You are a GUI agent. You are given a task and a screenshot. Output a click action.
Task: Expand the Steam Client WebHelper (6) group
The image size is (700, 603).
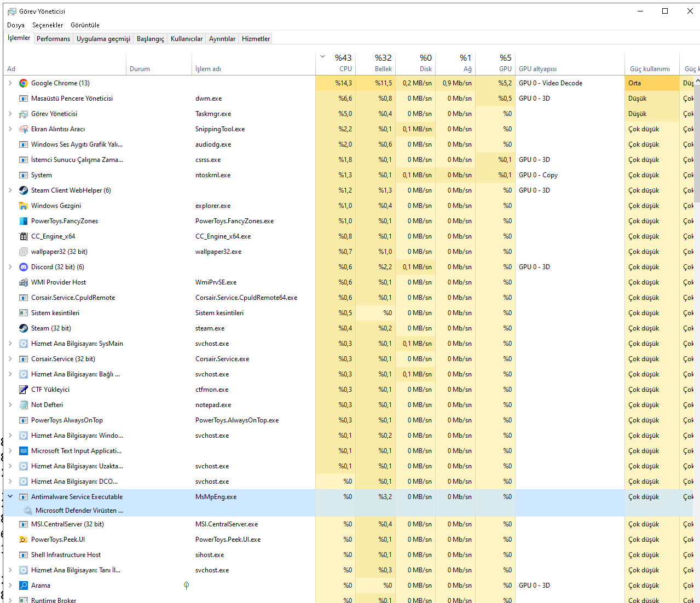click(10, 190)
